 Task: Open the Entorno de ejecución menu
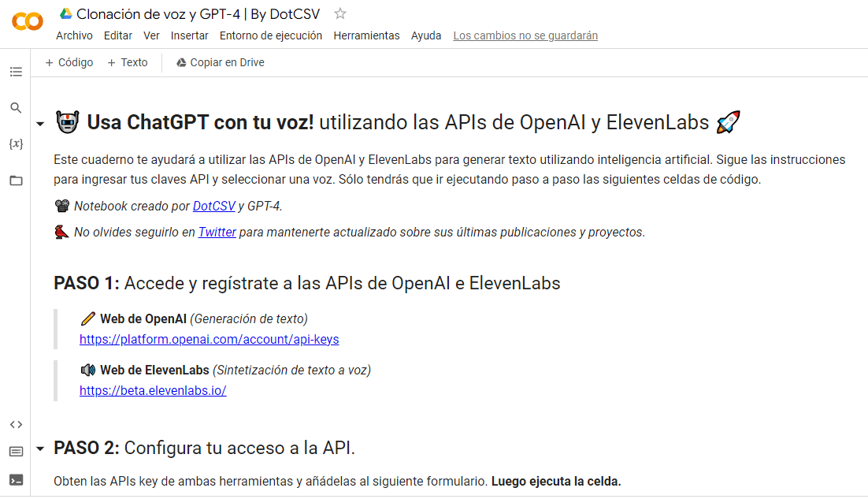pyautogui.click(x=271, y=35)
